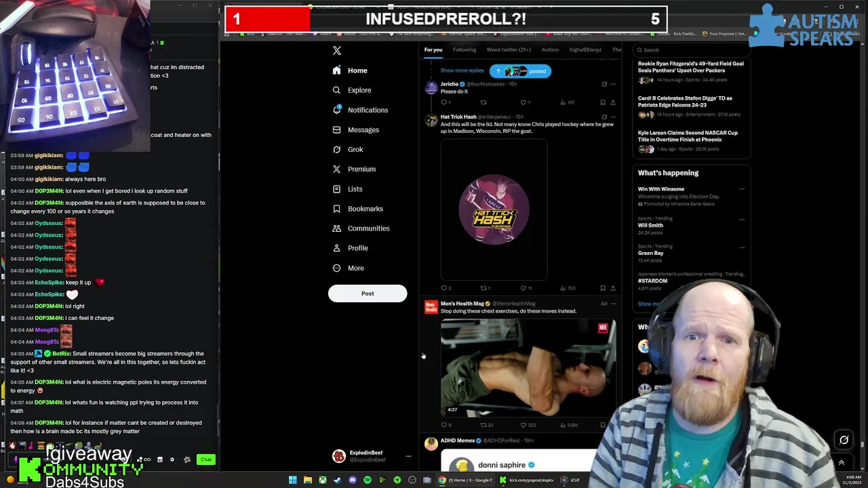868x488 pixels.
Task: Repost Jericho's post
Action: 484,102
